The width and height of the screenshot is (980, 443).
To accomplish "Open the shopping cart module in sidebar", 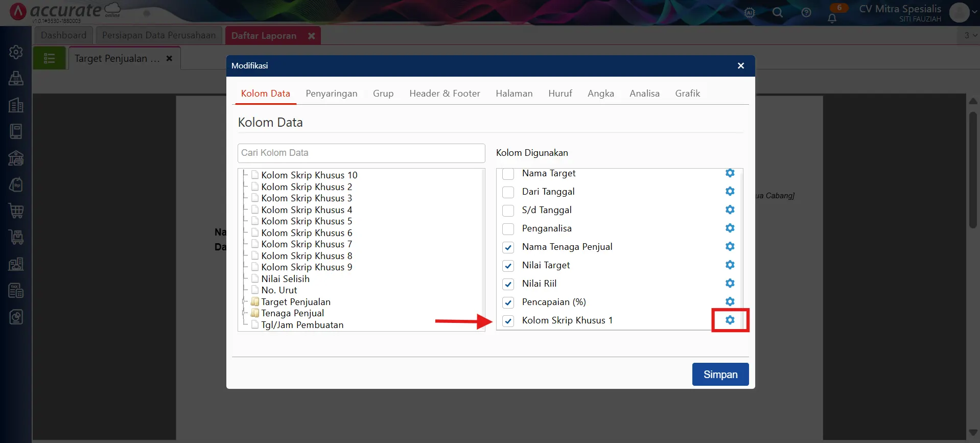I will (16, 211).
